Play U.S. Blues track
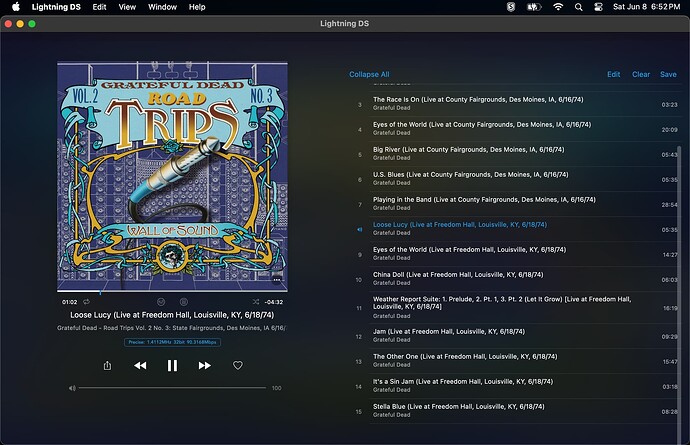The image size is (690, 445). pos(517,179)
